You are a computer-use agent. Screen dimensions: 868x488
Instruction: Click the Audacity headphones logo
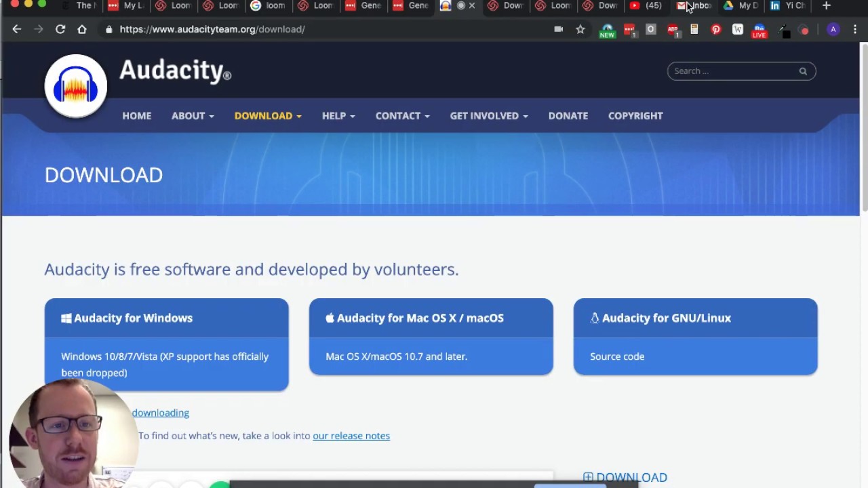click(x=76, y=86)
